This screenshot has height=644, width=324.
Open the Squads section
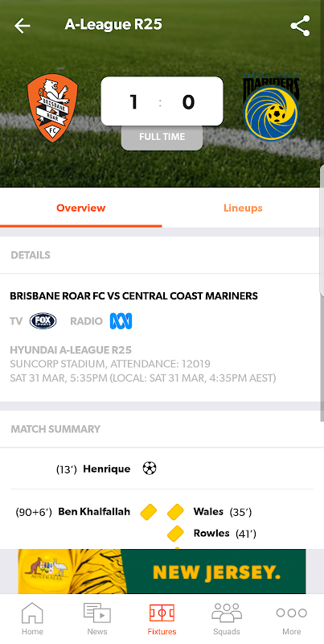click(x=227, y=619)
